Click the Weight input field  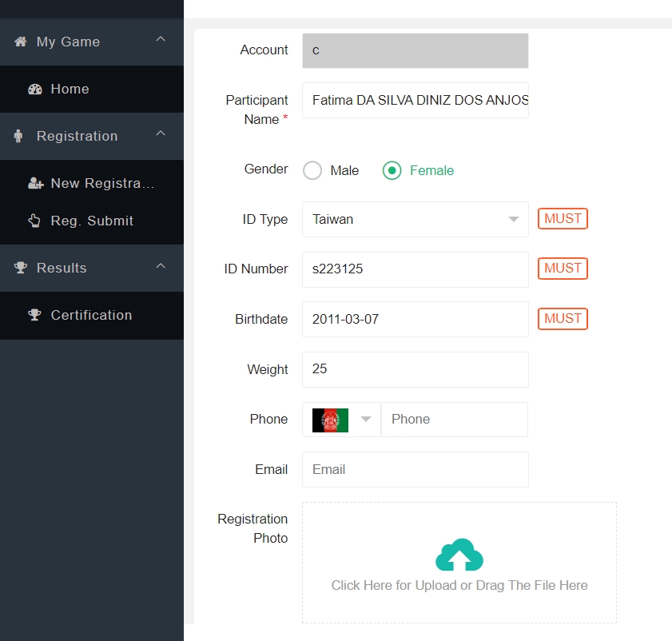click(x=415, y=369)
